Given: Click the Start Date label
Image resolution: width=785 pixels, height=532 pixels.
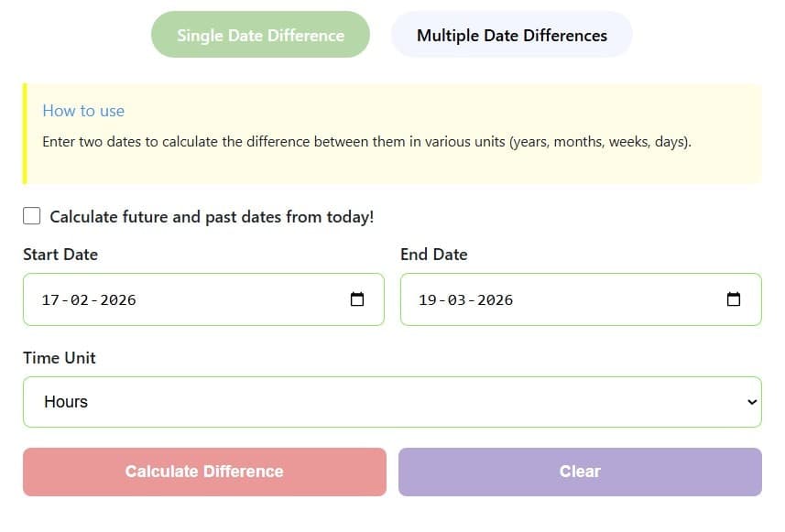Looking at the screenshot, I should [60, 255].
